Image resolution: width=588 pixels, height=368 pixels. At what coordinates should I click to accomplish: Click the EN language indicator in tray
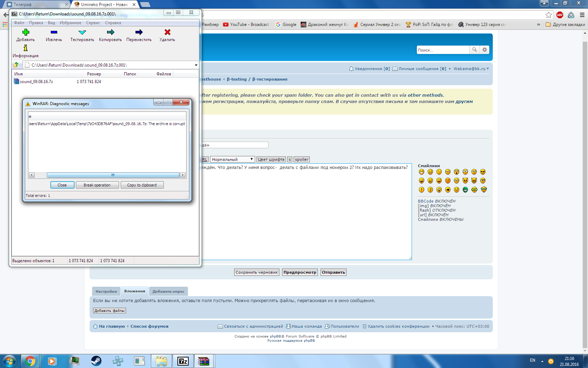pyautogui.click(x=532, y=360)
